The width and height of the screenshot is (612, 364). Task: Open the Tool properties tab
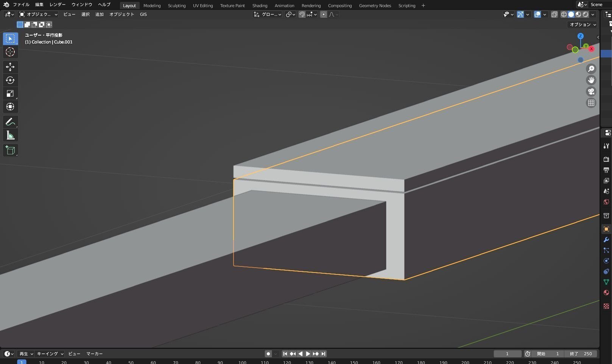pos(606,146)
